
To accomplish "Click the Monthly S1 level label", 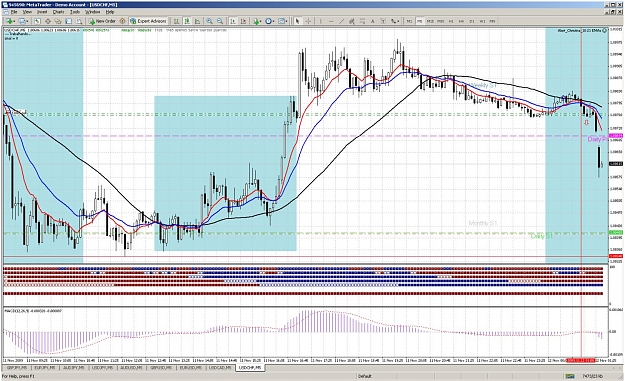I will (483, 223).
